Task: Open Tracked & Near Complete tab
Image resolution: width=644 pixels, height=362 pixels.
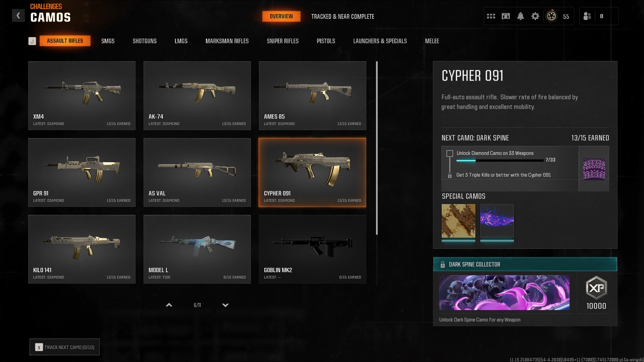Action: tap(343, 16)
